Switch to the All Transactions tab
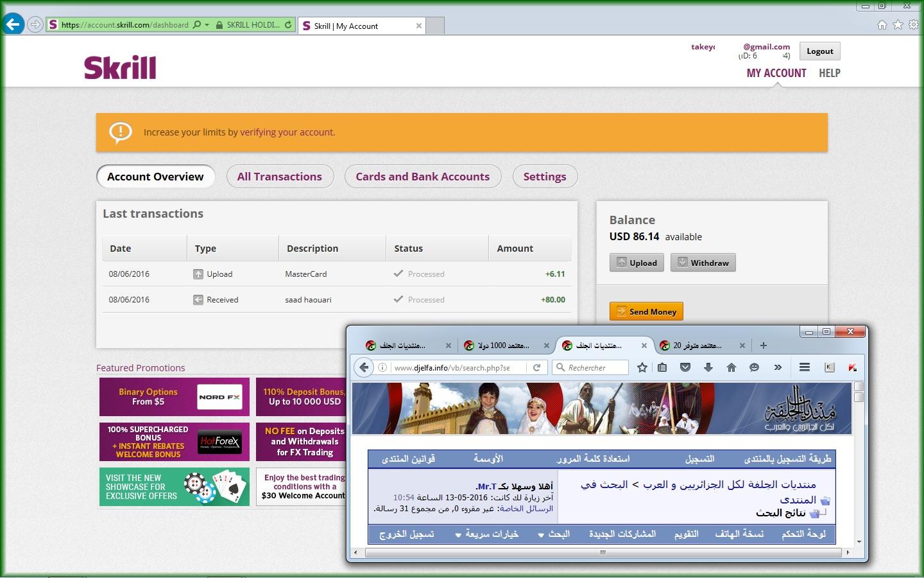Image resolution: width=924 pixels, height=578 pixels. [280, 177]
